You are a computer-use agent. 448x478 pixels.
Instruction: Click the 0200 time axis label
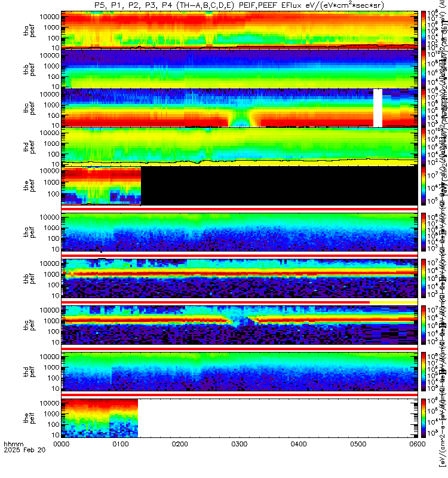click(180, 444)
